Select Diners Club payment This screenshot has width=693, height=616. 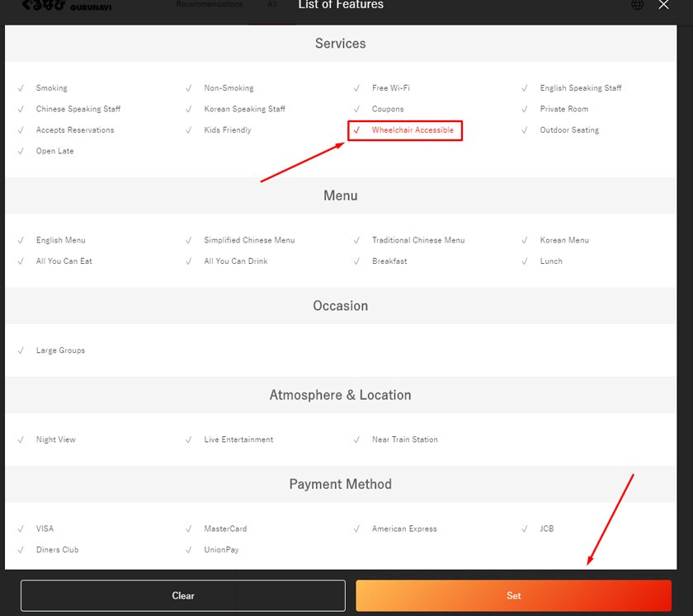click(x=48, y=550)
